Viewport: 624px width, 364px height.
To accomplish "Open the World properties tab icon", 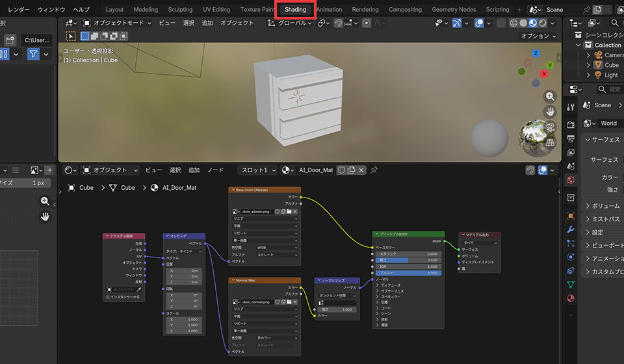I will point(571,180).
